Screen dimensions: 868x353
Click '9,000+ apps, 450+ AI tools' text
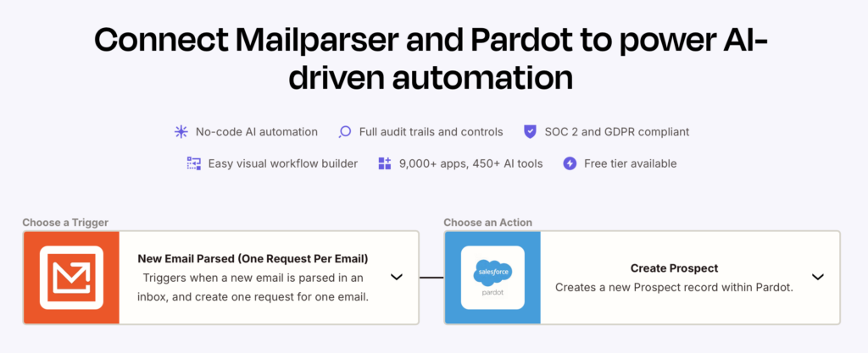point(471,163)
